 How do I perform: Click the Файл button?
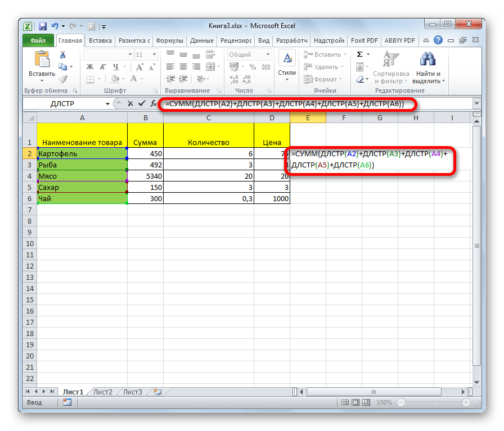pos(38,40)
